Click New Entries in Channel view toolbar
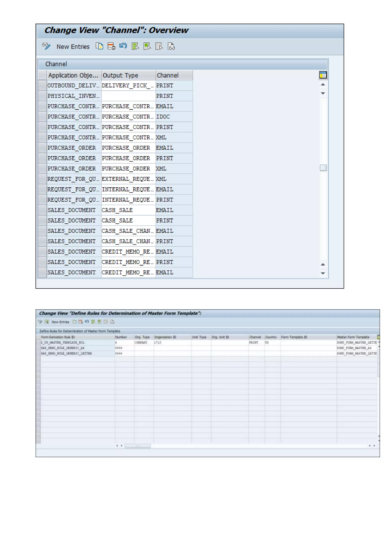 73,47
